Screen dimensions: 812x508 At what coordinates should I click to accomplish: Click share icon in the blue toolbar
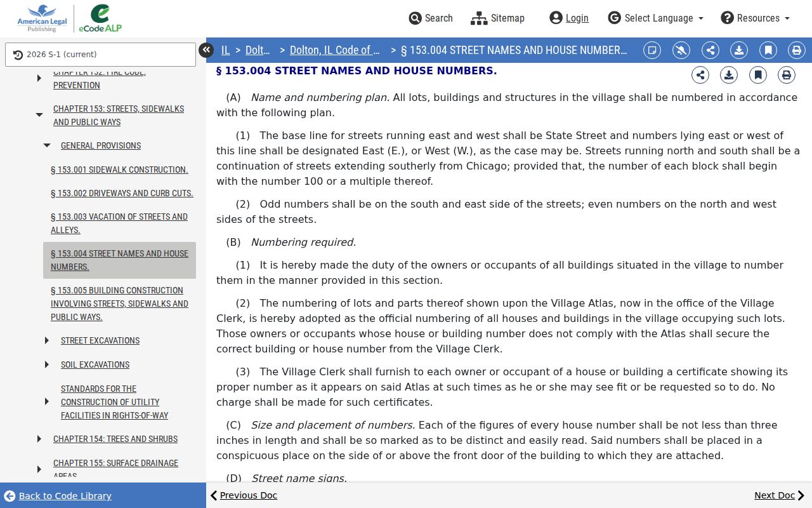(x=710, y=50)
